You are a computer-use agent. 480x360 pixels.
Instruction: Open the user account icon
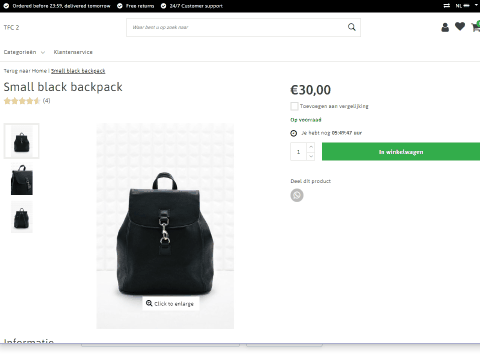445,27
